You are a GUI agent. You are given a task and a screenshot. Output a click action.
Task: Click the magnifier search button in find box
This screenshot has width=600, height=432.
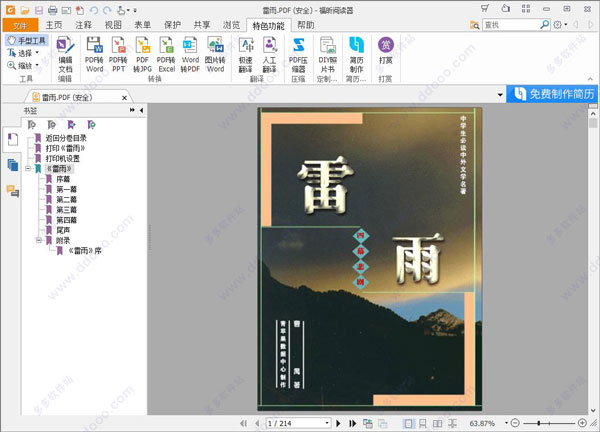(545, 25)
